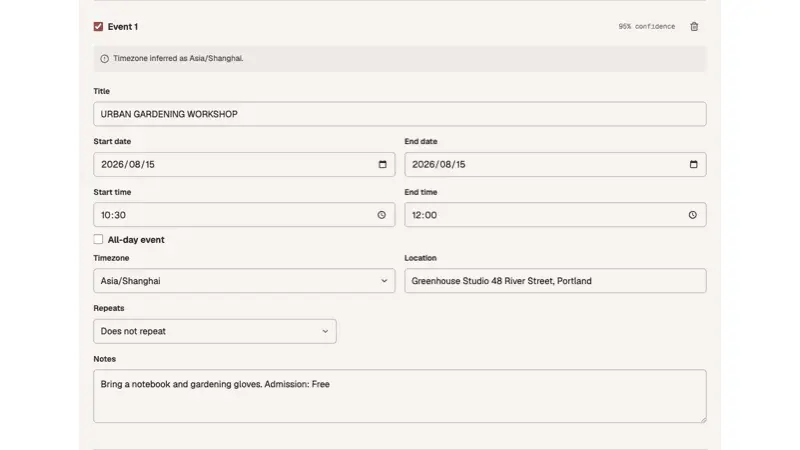Viewport: 800px width, 450px height.
Task: Click the Start time field 10:30
Action: click(244, 215)
